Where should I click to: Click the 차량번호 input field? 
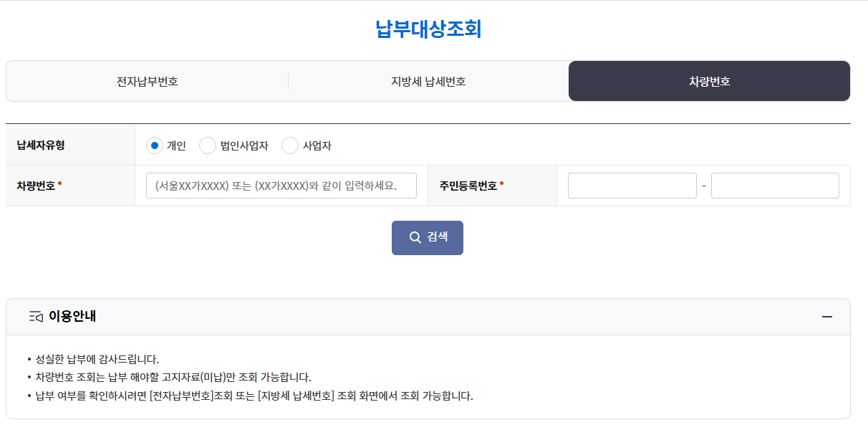click(281, 185)
